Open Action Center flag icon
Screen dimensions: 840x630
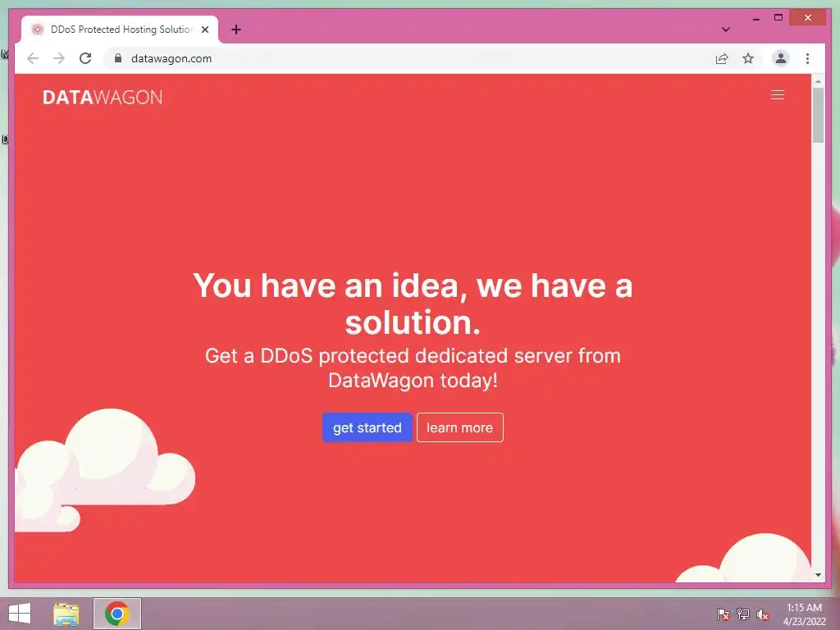point(723,614)
